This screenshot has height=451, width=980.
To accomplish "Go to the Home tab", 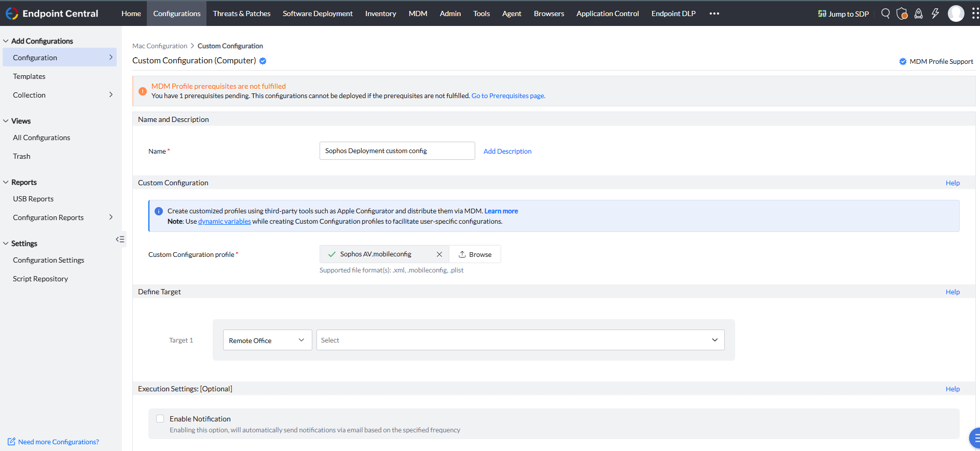I will 131,13.
